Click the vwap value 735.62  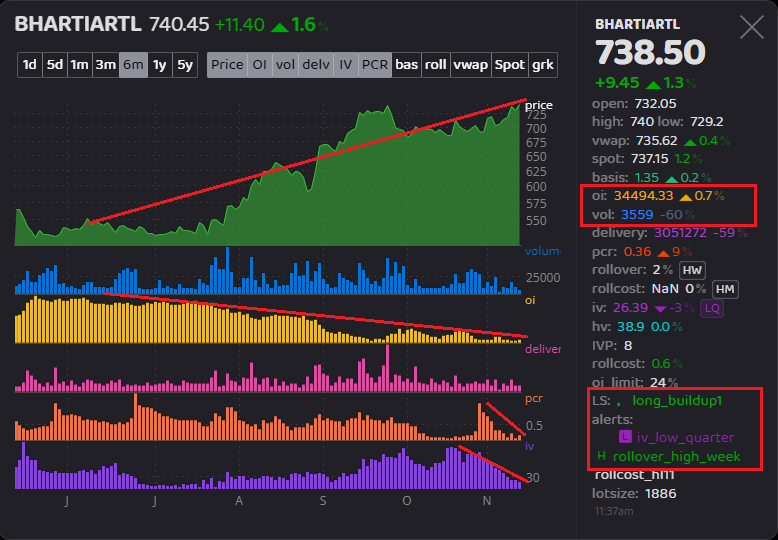[656, 141]
